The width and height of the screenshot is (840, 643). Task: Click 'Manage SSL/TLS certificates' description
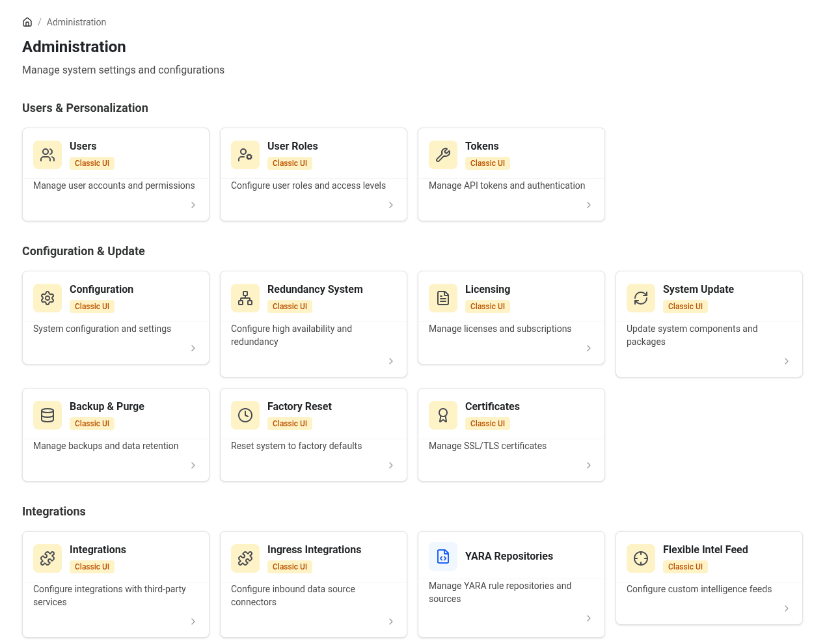487,446
